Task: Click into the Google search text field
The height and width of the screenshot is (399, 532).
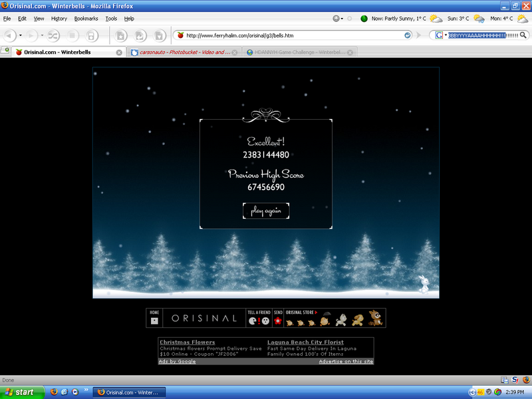Action: pos(483,35)
